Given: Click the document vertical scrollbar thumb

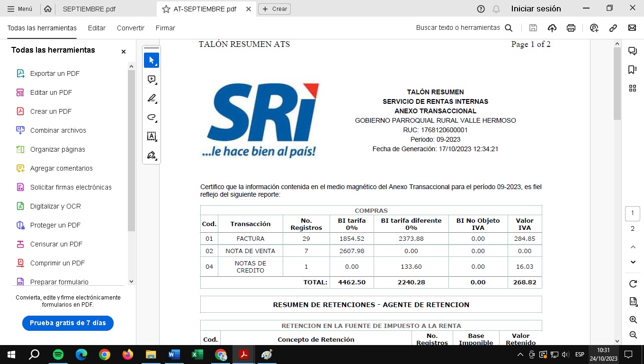Looking at the screenshot, I should pos(617,83).
